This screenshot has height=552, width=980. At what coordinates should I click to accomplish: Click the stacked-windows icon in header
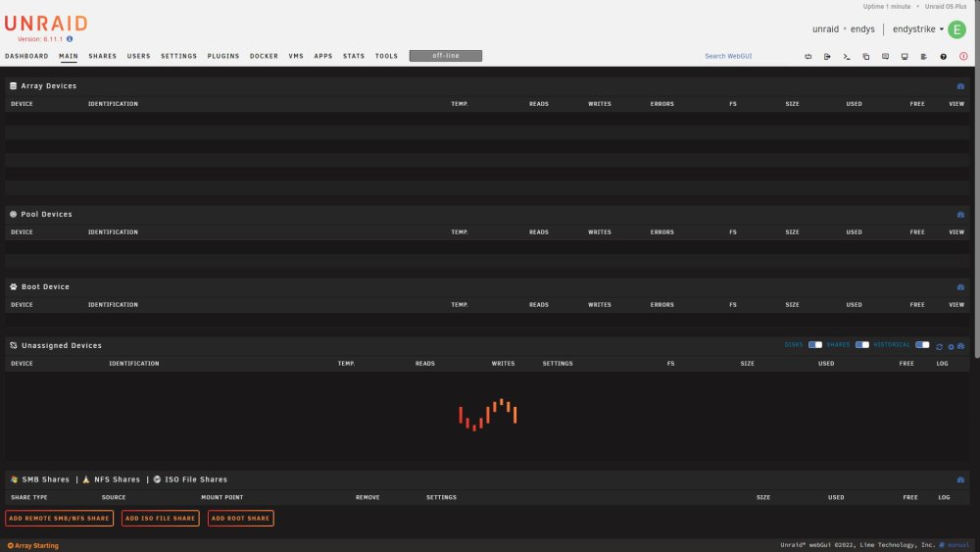(x=865, y=56)
